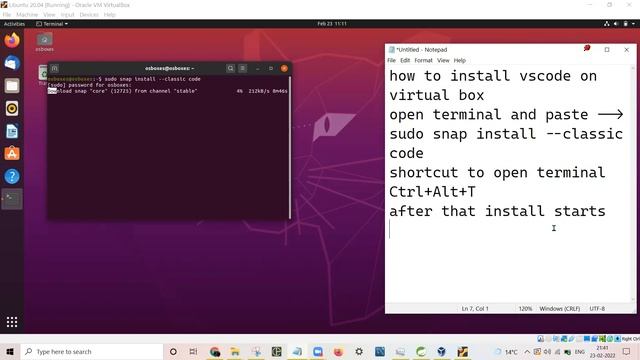Screen dimensions: 640x360
Task: Select the Terminal icon in the dock
Action: (12, 199)
